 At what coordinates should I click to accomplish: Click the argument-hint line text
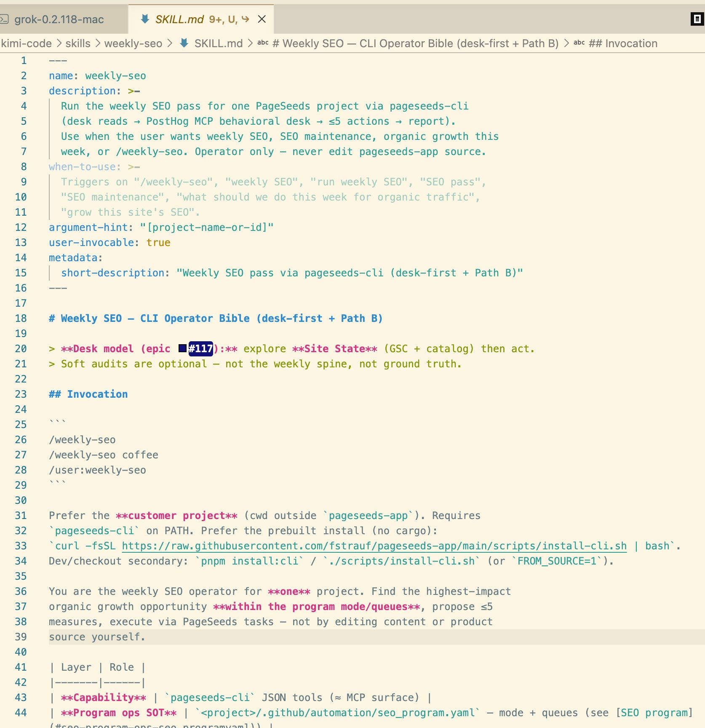point(161,227)
